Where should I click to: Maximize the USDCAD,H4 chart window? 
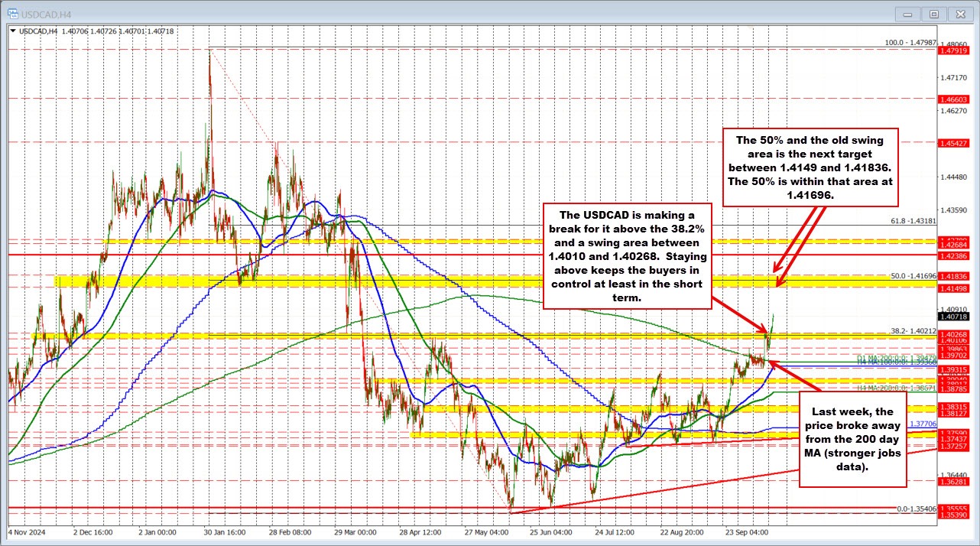933,13
